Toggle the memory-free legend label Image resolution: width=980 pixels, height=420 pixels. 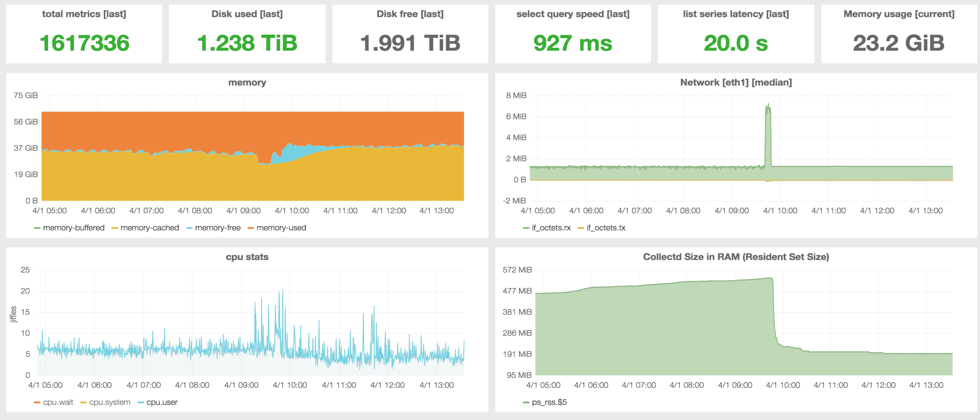point(218,228)
